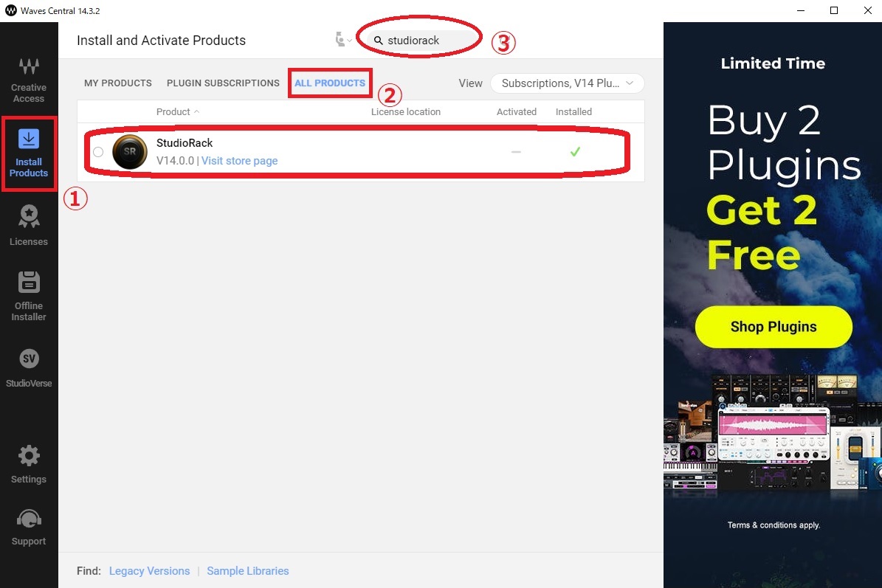The image size is (882, 588).
Task: Maximize the Waves Central window
Action: pyautogui.click(x=834, y=10)
